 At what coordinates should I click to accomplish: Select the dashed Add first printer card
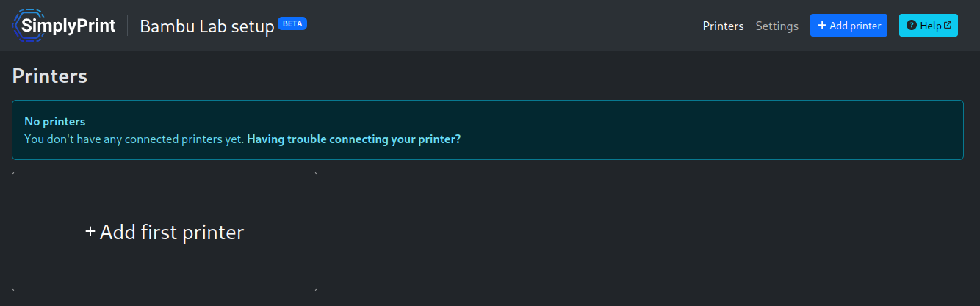point(165,232)
